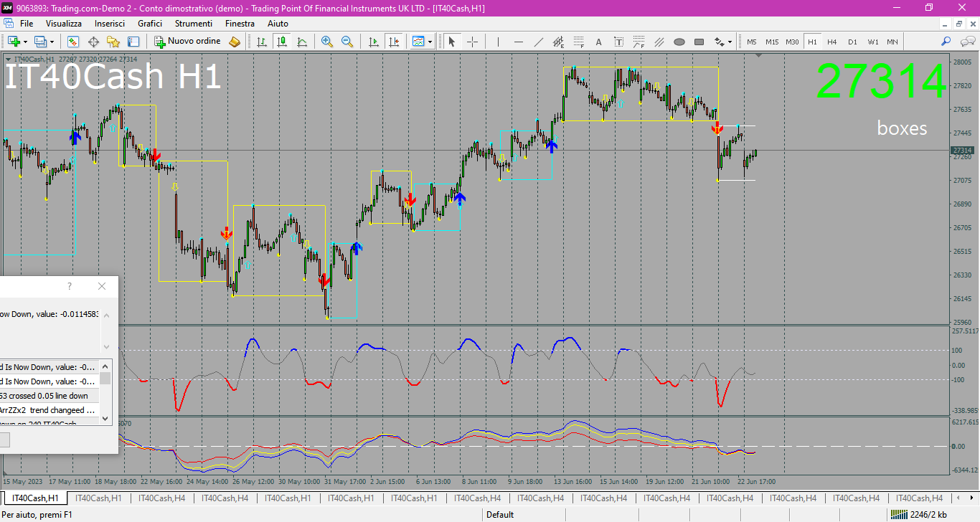Select the '53 crossed 0.05 line down' row
The image size is (980, 522).
(x=49, y=396)
